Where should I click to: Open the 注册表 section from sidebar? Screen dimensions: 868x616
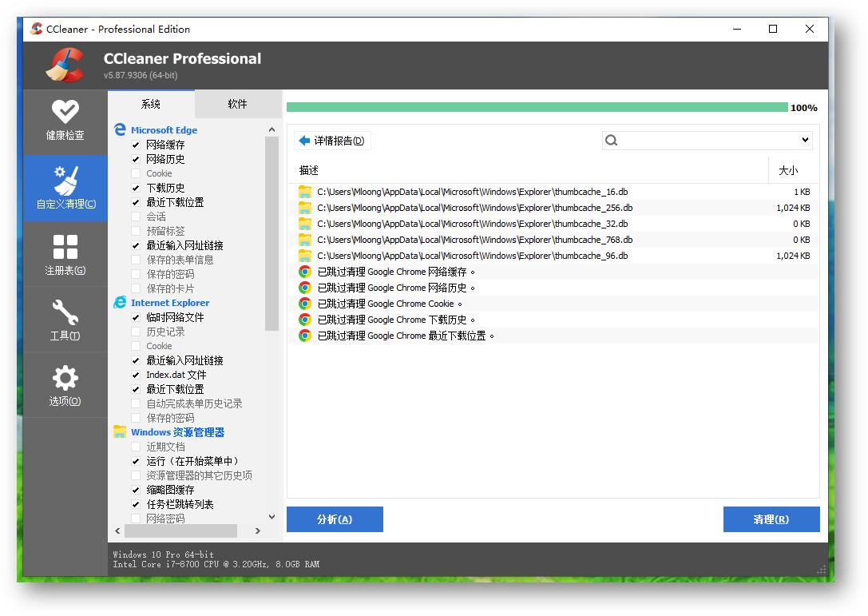click(x=65, y=252)
